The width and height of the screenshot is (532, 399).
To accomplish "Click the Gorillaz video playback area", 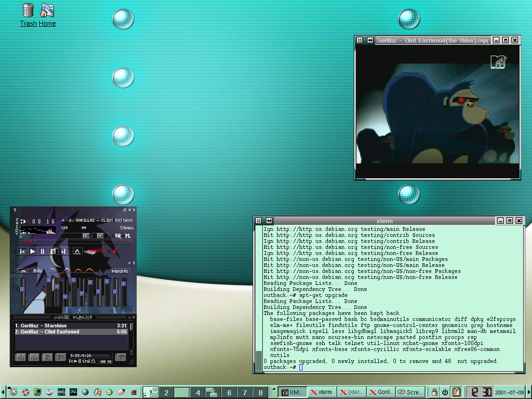I will point(438,112).
